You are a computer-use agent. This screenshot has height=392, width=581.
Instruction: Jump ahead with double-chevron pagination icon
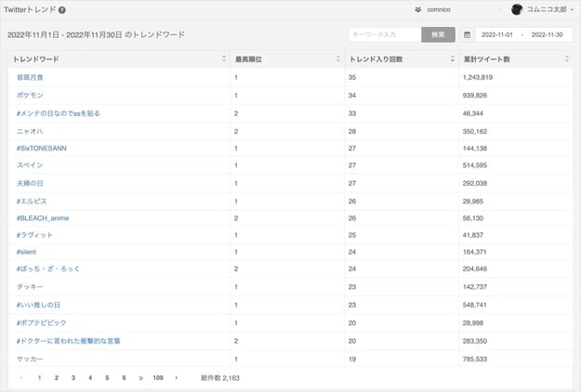click(x=140, y=378)
